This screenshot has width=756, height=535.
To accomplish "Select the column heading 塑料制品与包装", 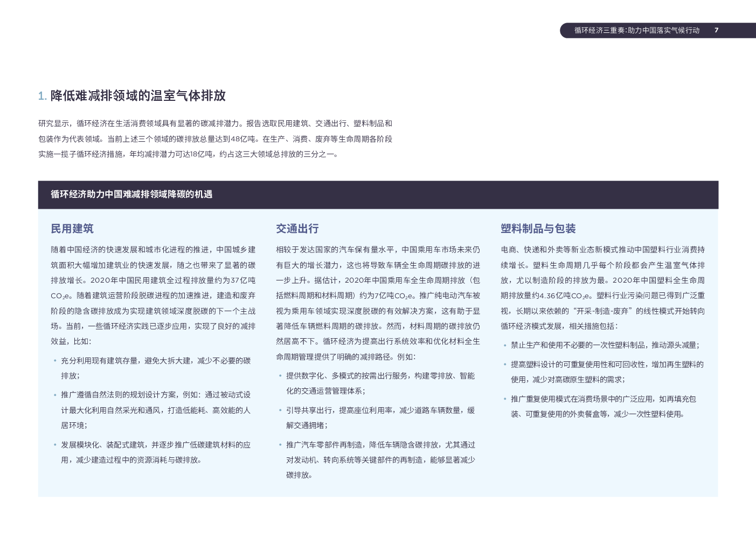I will point(538,229).
